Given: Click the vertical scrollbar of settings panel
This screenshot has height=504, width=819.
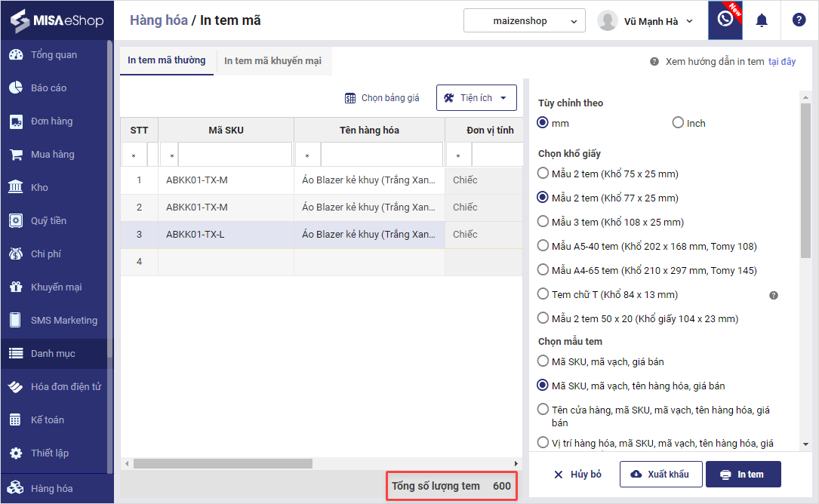Looking at the screenshot, I should pos(805,180).
